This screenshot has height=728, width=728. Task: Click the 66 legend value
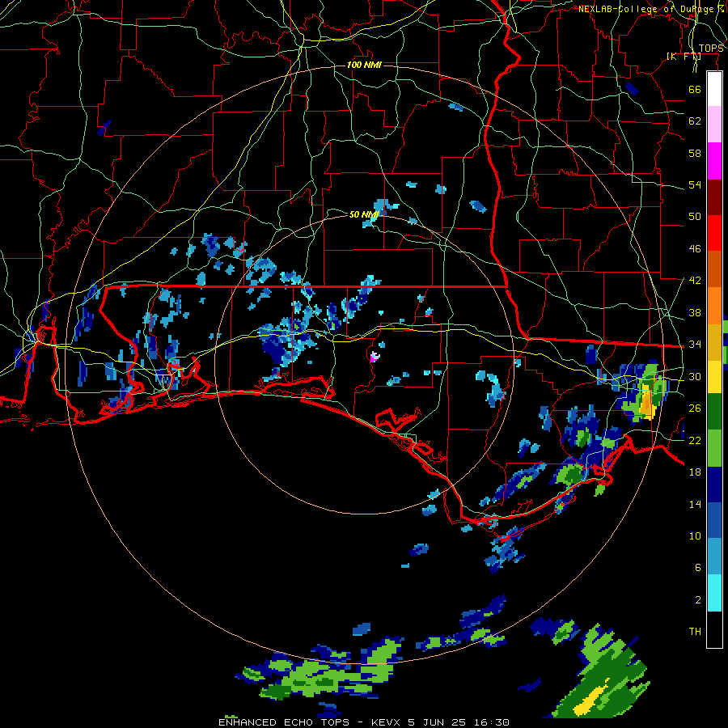pyautogui.click(x=695, y=89)
